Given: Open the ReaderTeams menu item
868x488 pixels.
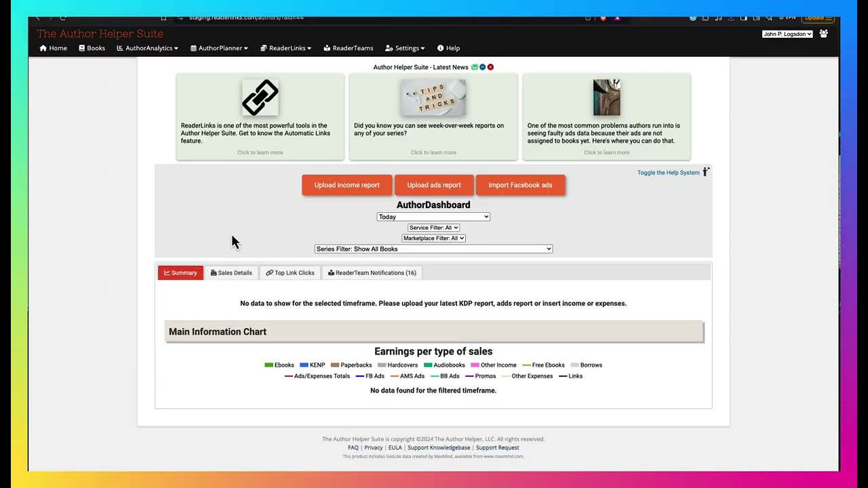Looking at the screenshot, I should point(349,48).
